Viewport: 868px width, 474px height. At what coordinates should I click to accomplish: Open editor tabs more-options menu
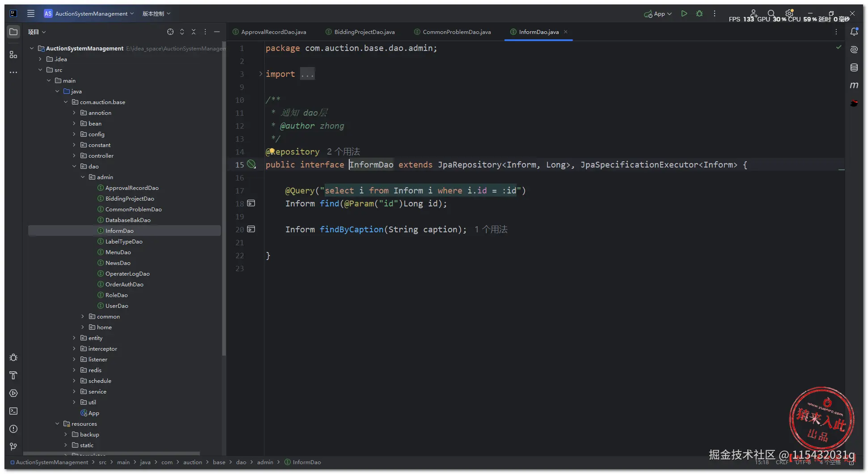click(x=836, y=32)
